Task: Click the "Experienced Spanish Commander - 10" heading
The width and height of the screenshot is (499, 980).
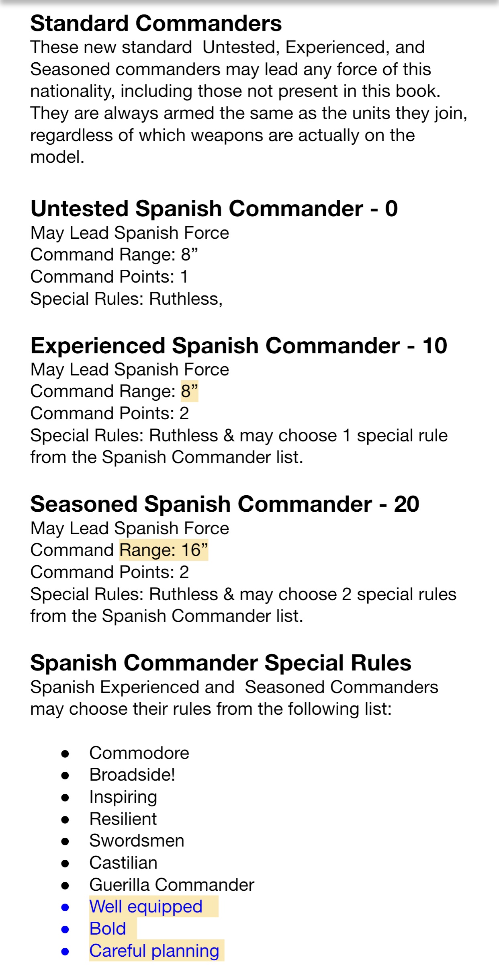Action: [x=239, y=346]
